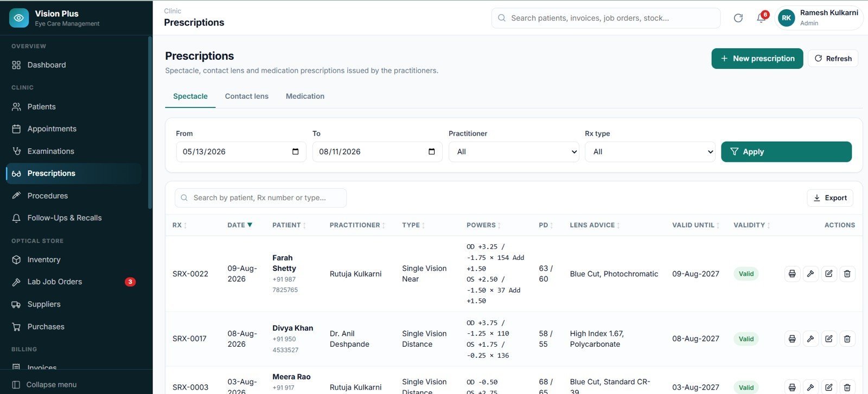
Task: Switch to the Spectacle tab
Action: tap(190, 96)
